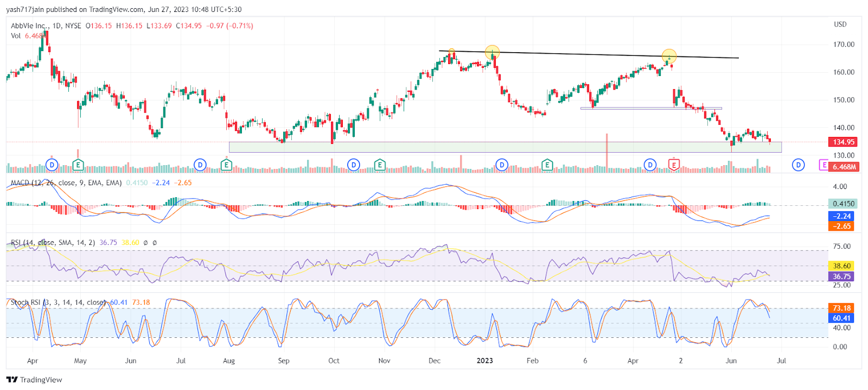This screenshot has height=390, width=868.
Task: Select the thin horizontal box near 147
Action: (x=651, y=109)
